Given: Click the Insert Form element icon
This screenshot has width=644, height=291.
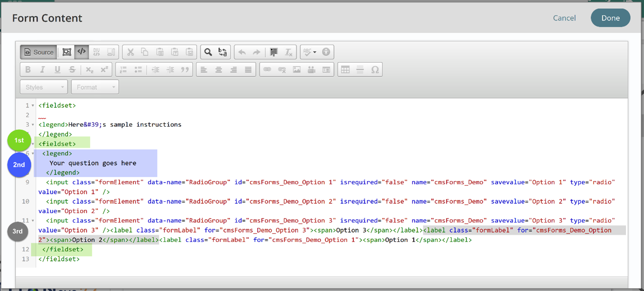Looking at the screenshot, I should [x=327, y=70].
